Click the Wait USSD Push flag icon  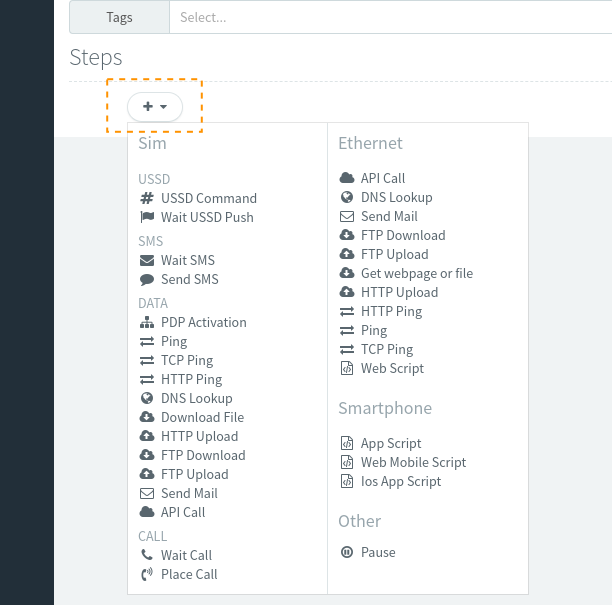coord(147,217)
